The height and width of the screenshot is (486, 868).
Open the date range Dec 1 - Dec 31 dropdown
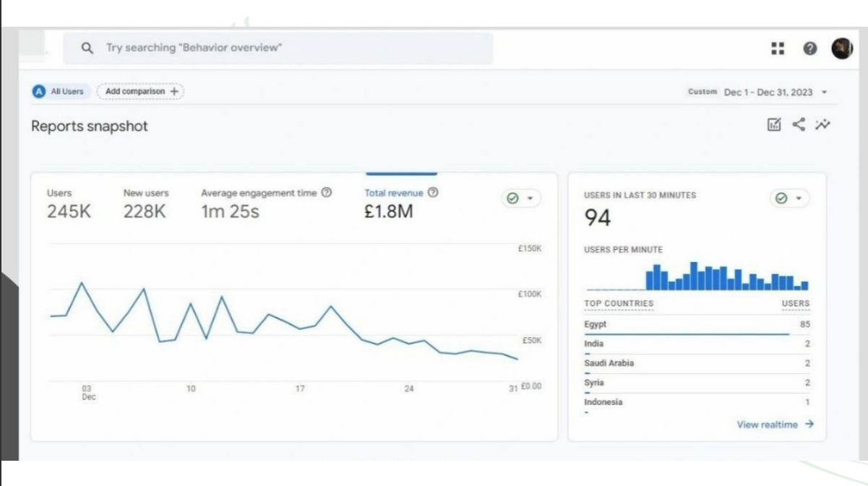(775, 92)
